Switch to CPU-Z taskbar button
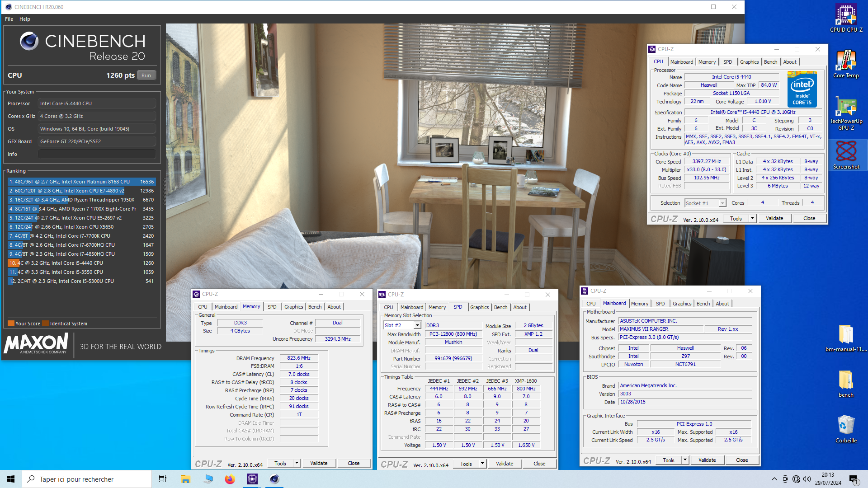This screenshot has width=868, height=488. point(252,479)
